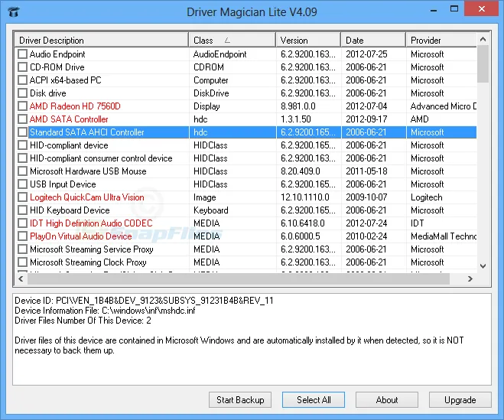The height and width of the screenshot is (420, 504).
Task: Click date cell 2012-09-17
Action: coord(366,119)
